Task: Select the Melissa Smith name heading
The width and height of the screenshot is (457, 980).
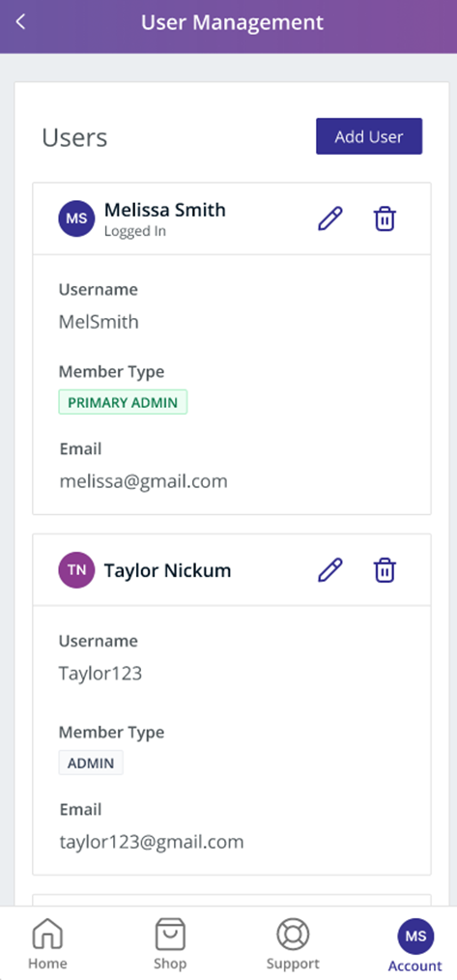Action: 165,210
